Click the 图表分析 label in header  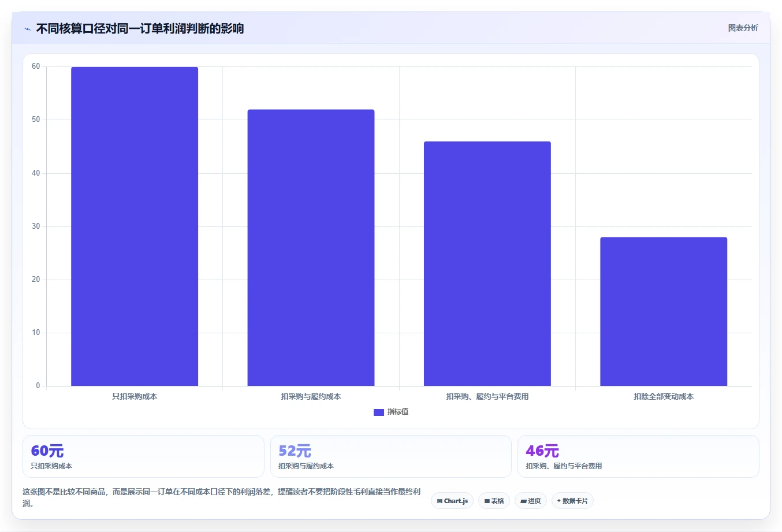click(x=743, y=28)
